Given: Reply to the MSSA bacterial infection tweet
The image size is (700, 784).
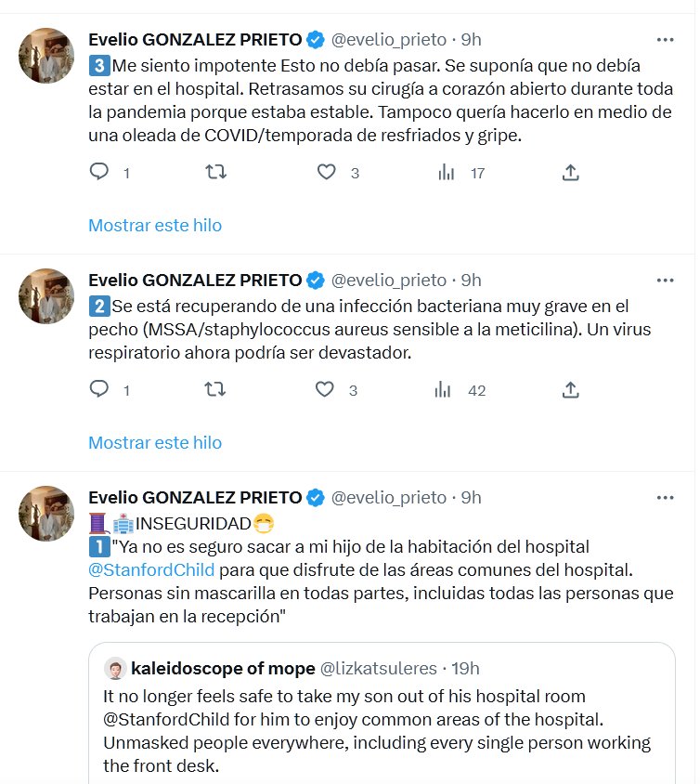Looking at the screenshot, I should tap(99, 390).
